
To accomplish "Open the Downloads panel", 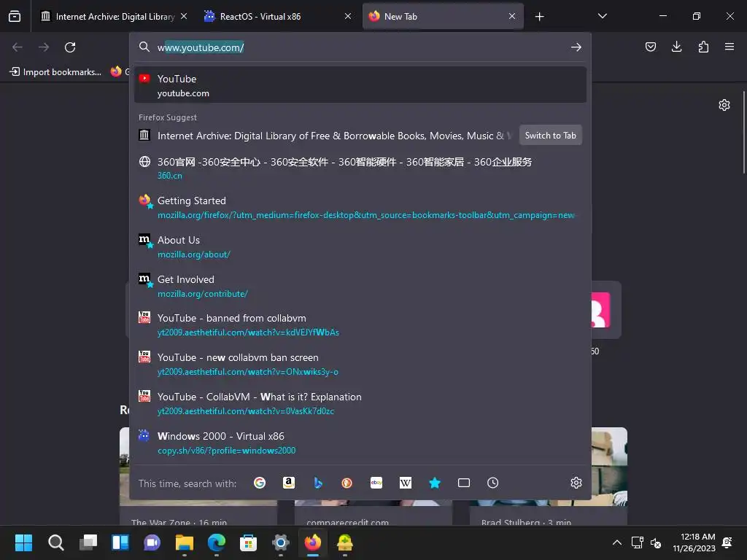I will pos(676,47).
